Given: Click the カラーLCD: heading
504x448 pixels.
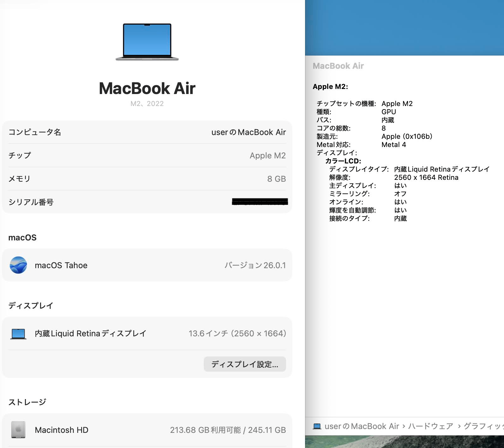Looking at the screenshot, I should click(343, 161).
